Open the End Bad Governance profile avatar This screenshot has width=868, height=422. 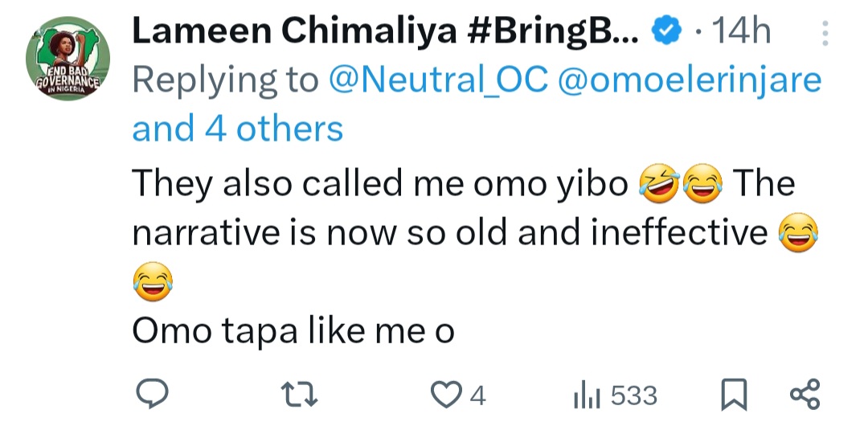point(68,63)
